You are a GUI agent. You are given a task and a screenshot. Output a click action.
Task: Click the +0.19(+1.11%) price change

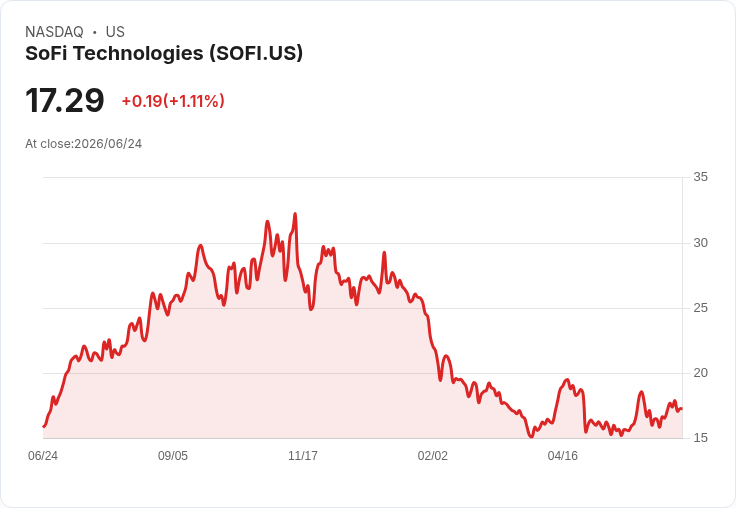coord(173,101)
